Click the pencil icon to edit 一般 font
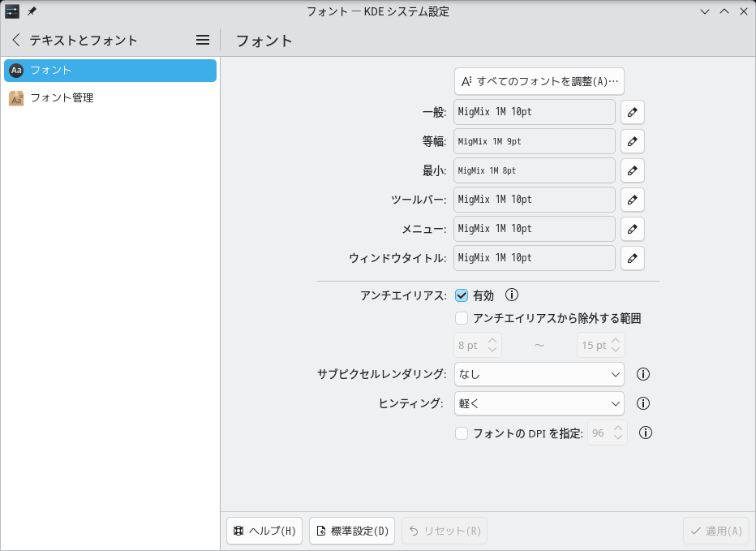756x551 pixels. [x=632, y=112]
